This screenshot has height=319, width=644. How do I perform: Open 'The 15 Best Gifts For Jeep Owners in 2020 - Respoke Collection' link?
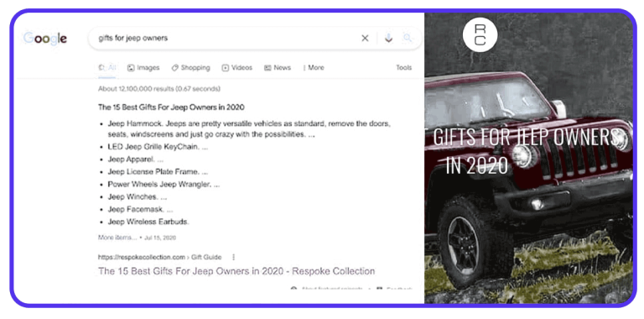tap(236, 271)
